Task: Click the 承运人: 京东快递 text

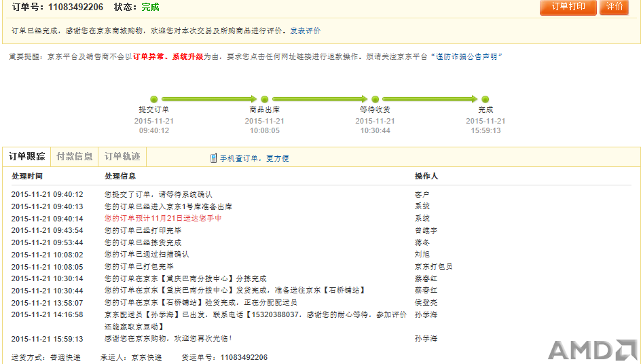Action: [131, 357]
